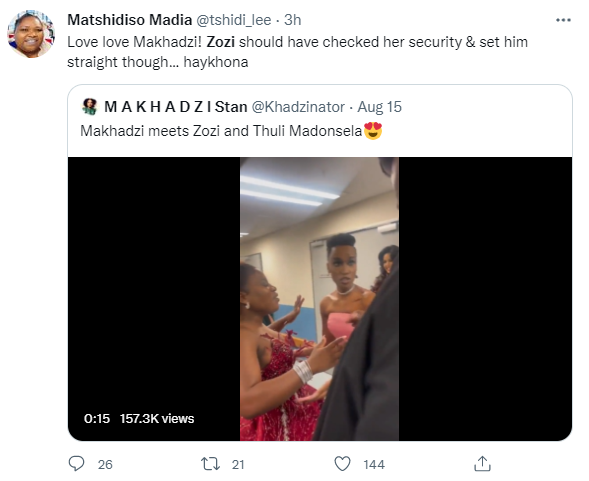This screenshot has width=589, height=481.
Task: Visit the @Khadzinator handle
Action: coord(298,107)
